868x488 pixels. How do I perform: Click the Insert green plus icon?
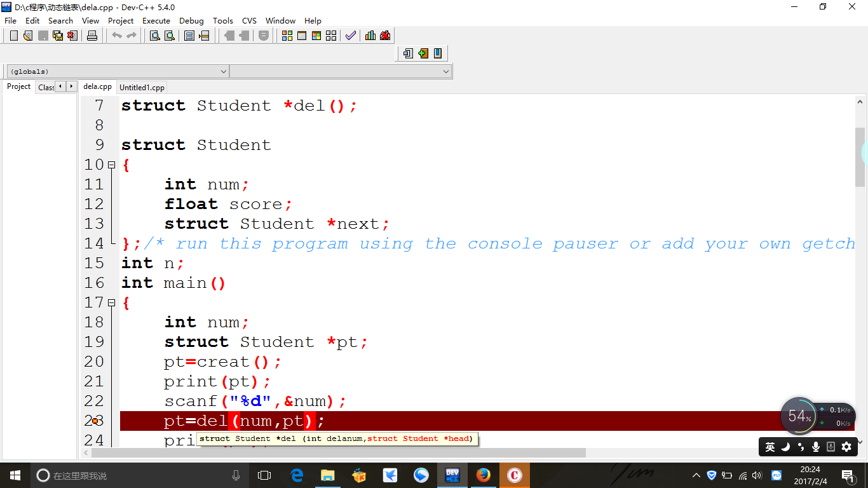point(423,53)
